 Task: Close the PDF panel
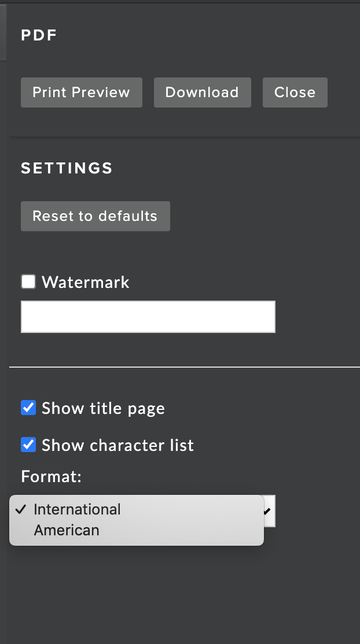[x=295, y=92]
